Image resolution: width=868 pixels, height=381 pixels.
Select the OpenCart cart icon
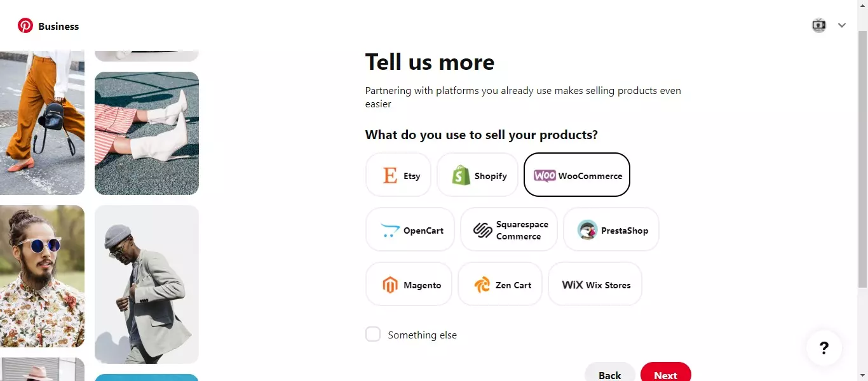(390, 231)
